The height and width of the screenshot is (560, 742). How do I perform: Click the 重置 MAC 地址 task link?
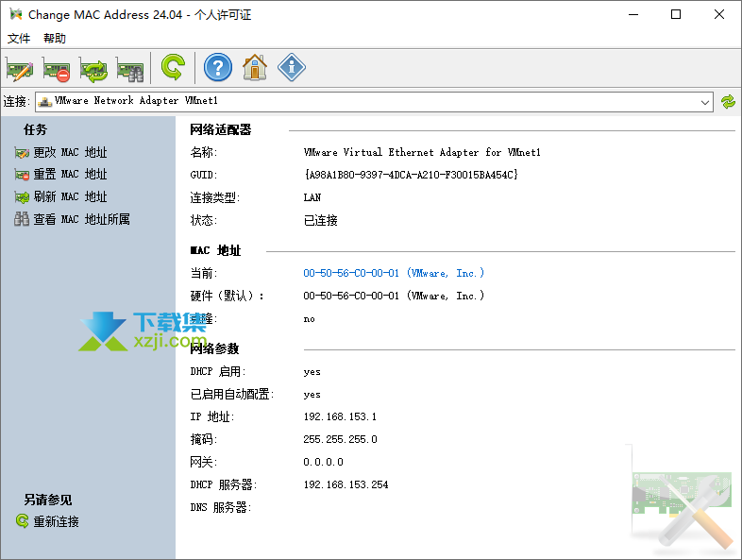[x=70, y=175]
